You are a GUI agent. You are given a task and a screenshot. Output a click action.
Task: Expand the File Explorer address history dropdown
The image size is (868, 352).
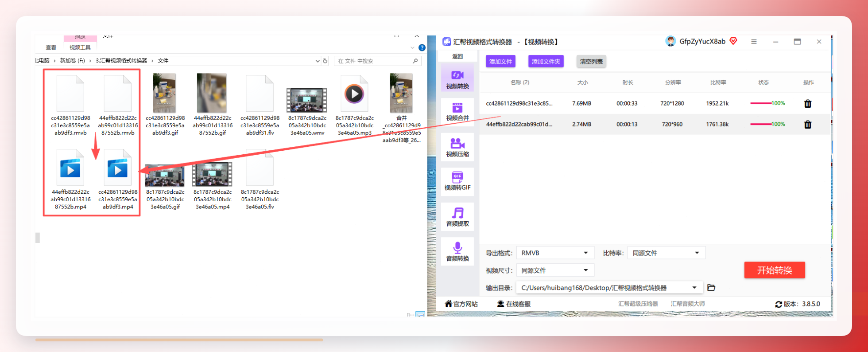[318, 61]
